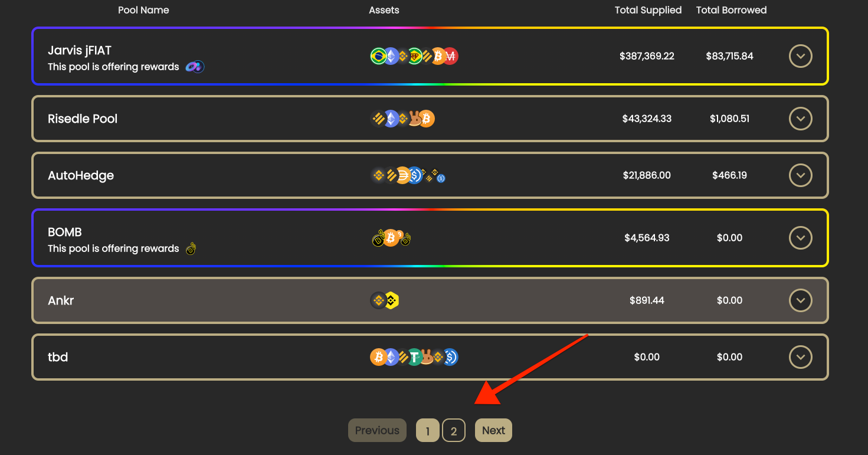Expand the Jarvis jFIAT pool details
Screen dimensions: 868x455
pyautogui.click(x=800, y=56)
